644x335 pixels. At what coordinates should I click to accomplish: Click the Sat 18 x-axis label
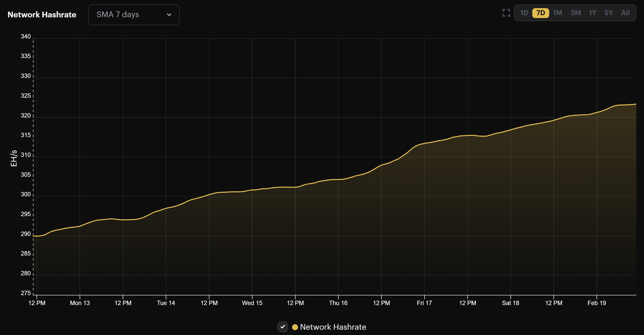point(510,303)
